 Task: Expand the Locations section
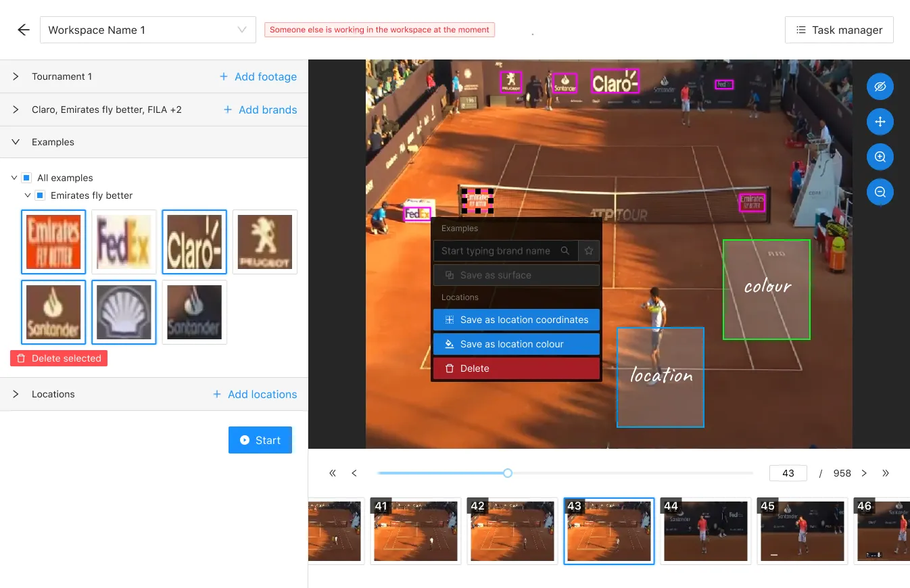pyautogui.click(x=16, y=394)
